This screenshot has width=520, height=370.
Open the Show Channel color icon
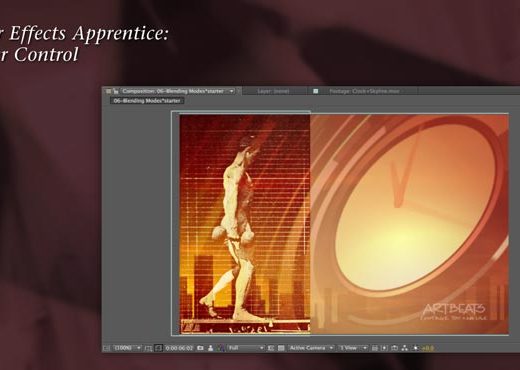(220, 348)
